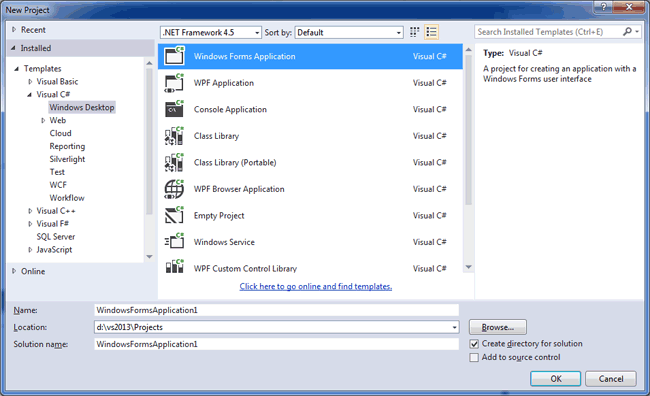Switch to medium icons list view
Screen dimensions: 650x396
tap(432, 32)
